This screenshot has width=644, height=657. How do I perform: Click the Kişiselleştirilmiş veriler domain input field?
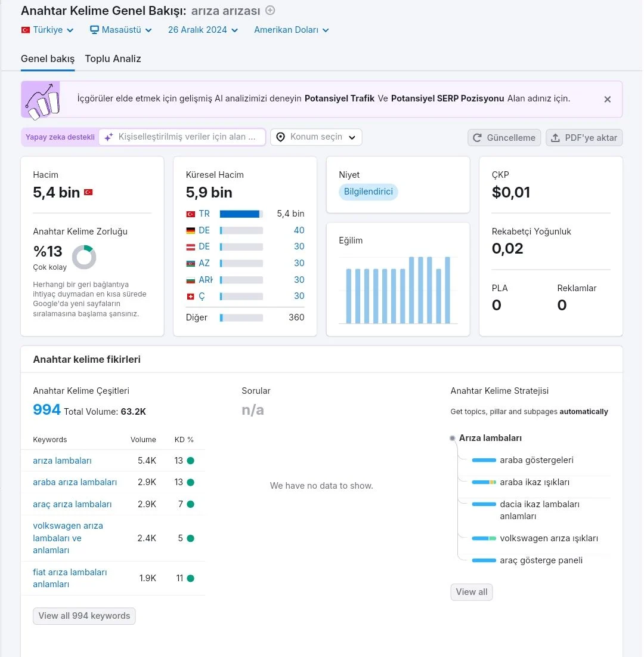pos(182,137)
